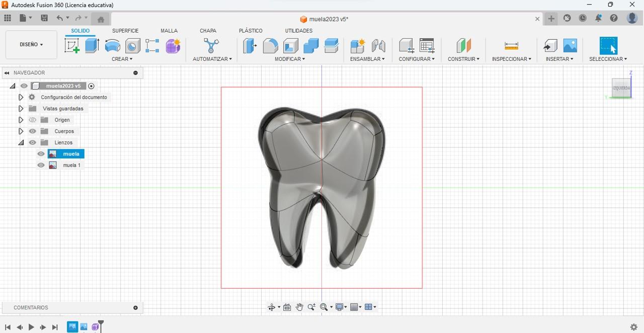Click the Joint tool icon

point(378,46)
